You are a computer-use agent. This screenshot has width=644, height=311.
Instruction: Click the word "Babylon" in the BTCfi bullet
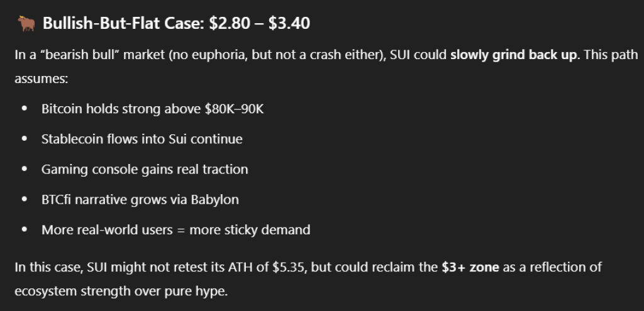tap(216, 200)
